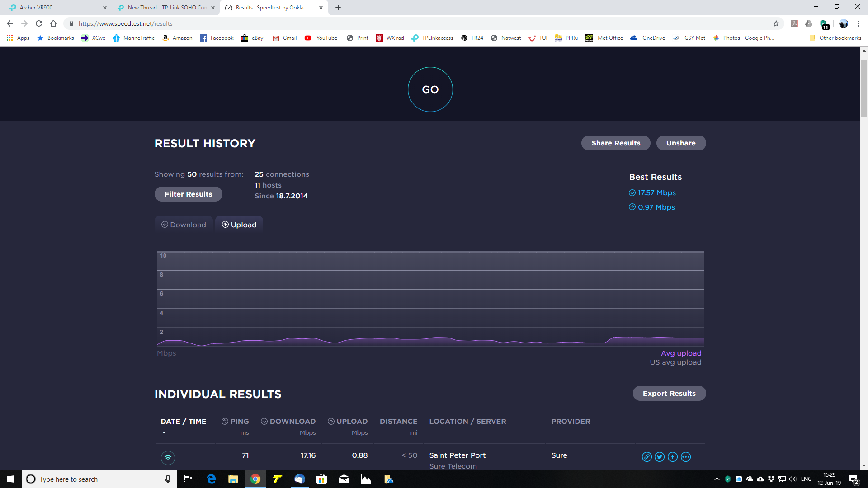
Task: Open Chrome menu three-dot icon
Action: (x=858, y=23)
